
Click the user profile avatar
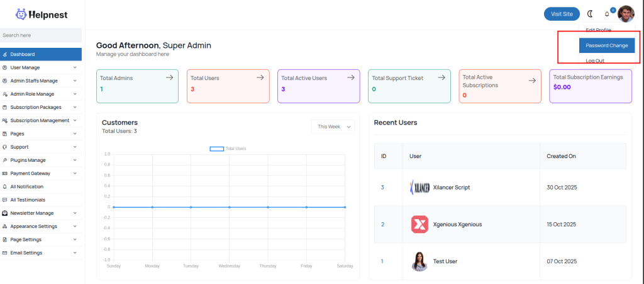coord(626,14)
